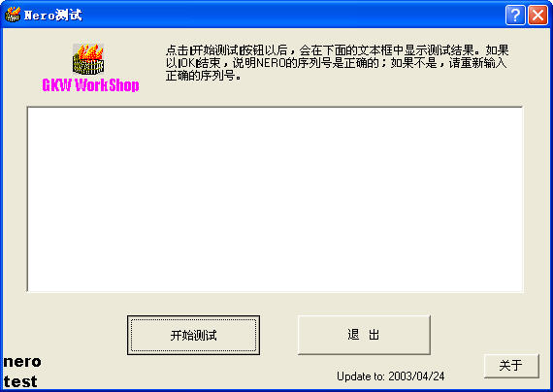Click the bold "test" label at bottom-left

coord(20,381)
